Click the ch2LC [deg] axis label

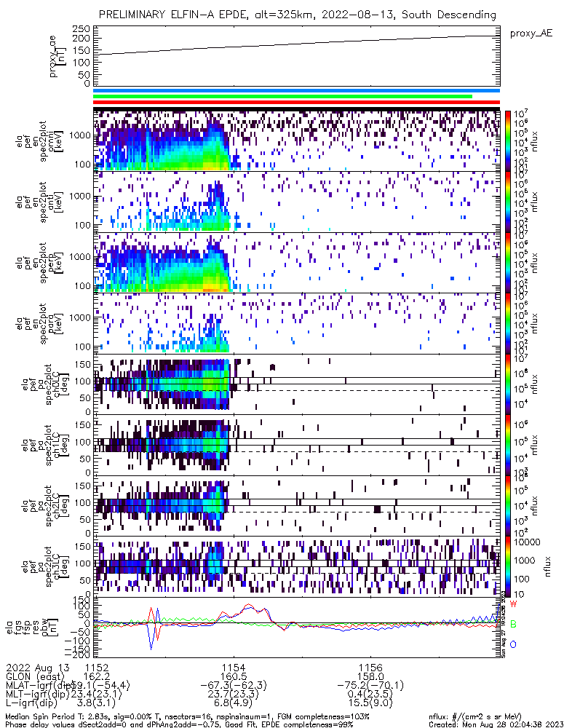44,506
